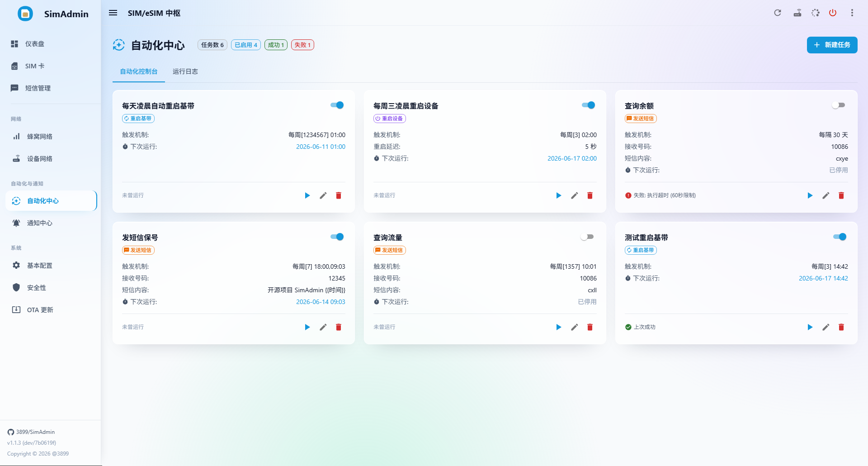Click next run time 2026-06-11 01:00

(x=321, y=147)
